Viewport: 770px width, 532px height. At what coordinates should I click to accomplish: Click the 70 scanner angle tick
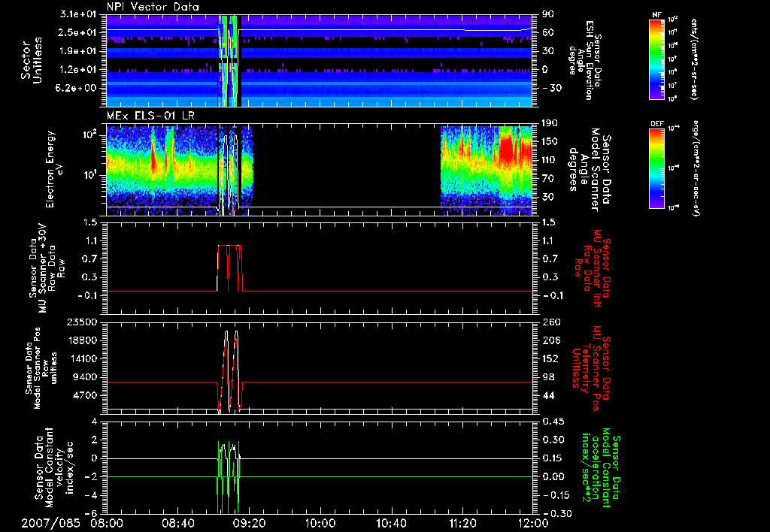coord(547,179)
